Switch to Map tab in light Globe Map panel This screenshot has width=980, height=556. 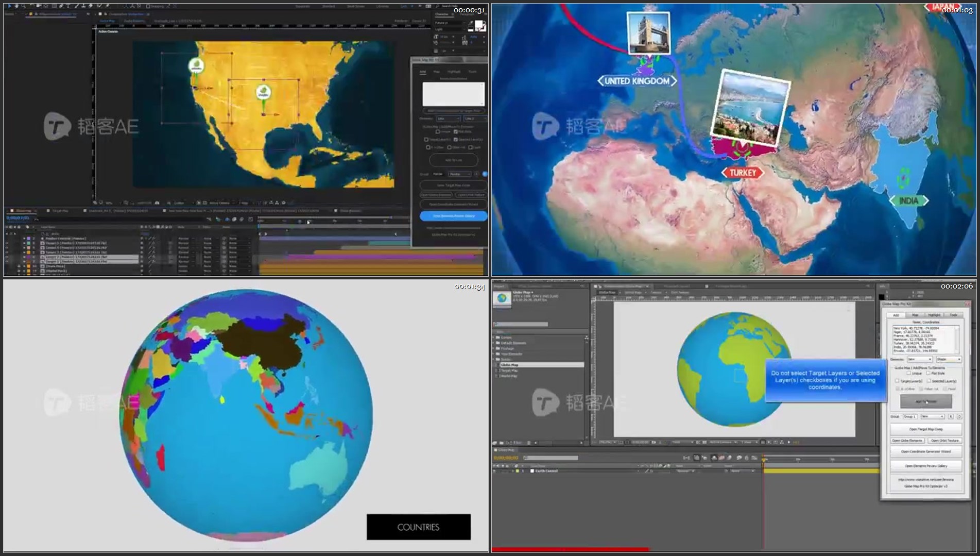click(x=915, y=315)
